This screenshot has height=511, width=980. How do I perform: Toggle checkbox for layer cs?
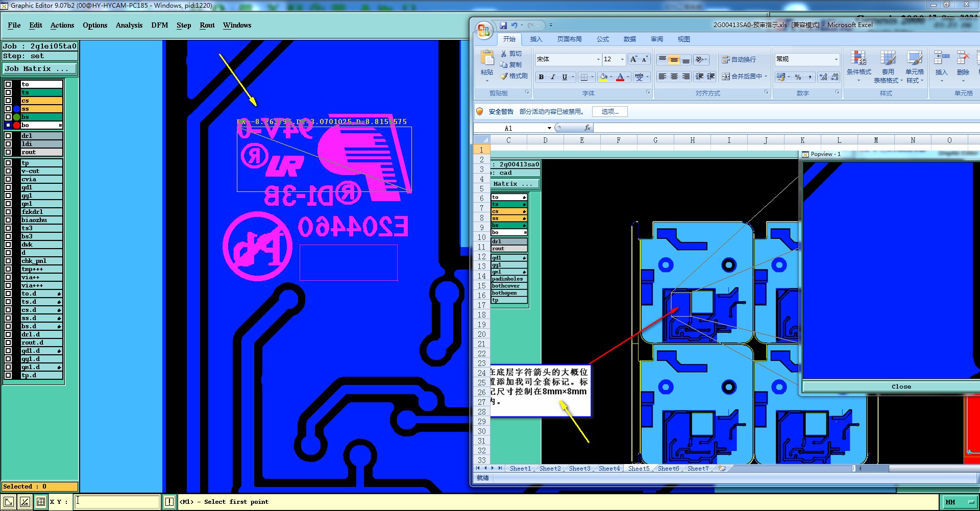point(8,101)
